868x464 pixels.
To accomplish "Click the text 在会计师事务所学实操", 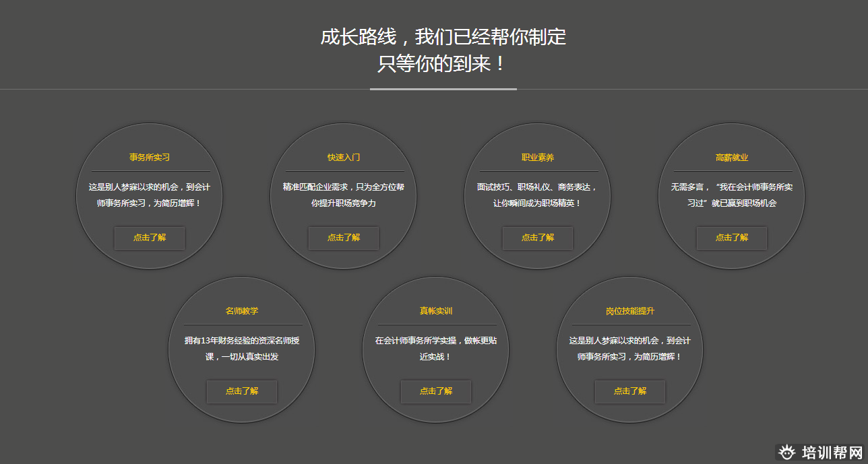I will pyautogui.click(x=415, y=341).
